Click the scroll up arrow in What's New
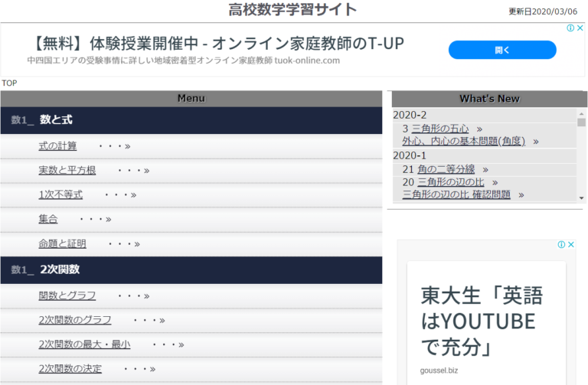Image resolution: width=588 pixels, height=385 pixels. click(x=581, y=113)
